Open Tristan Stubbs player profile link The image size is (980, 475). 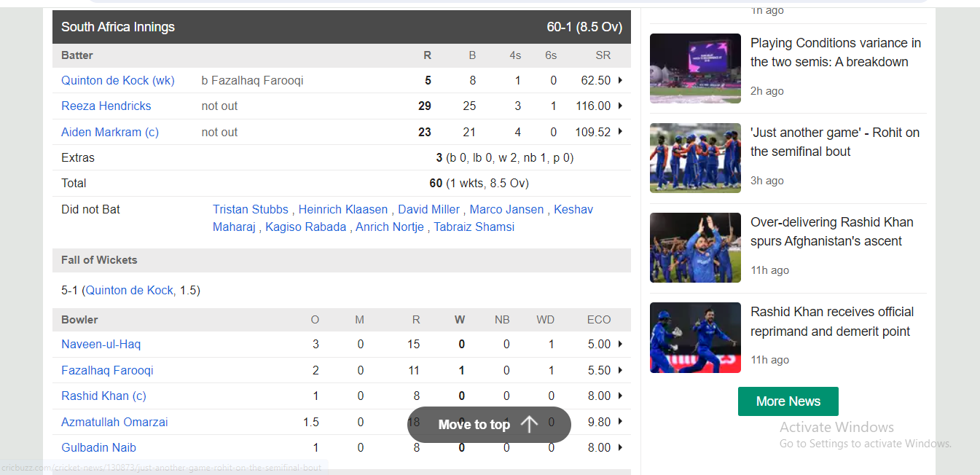(251, 209)
